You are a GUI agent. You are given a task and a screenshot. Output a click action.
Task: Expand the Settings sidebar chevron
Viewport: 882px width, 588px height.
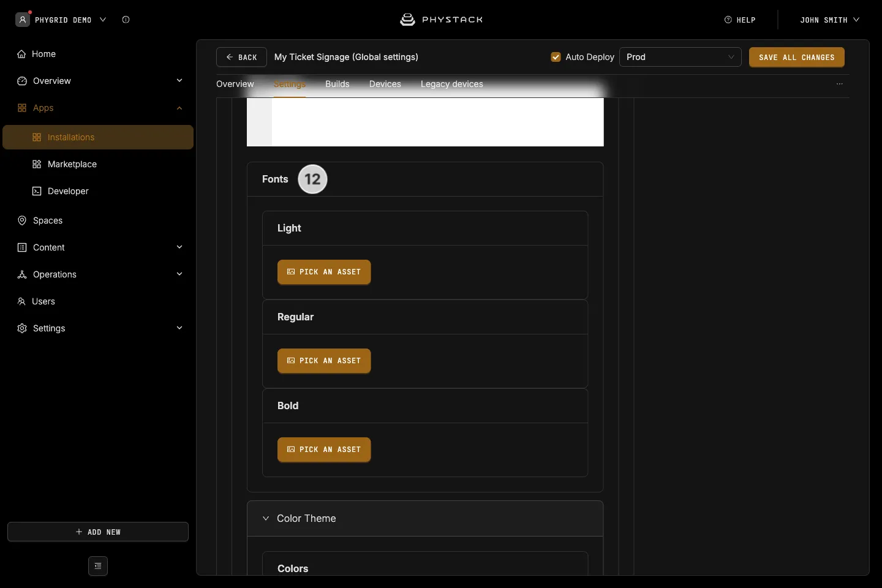179,328
